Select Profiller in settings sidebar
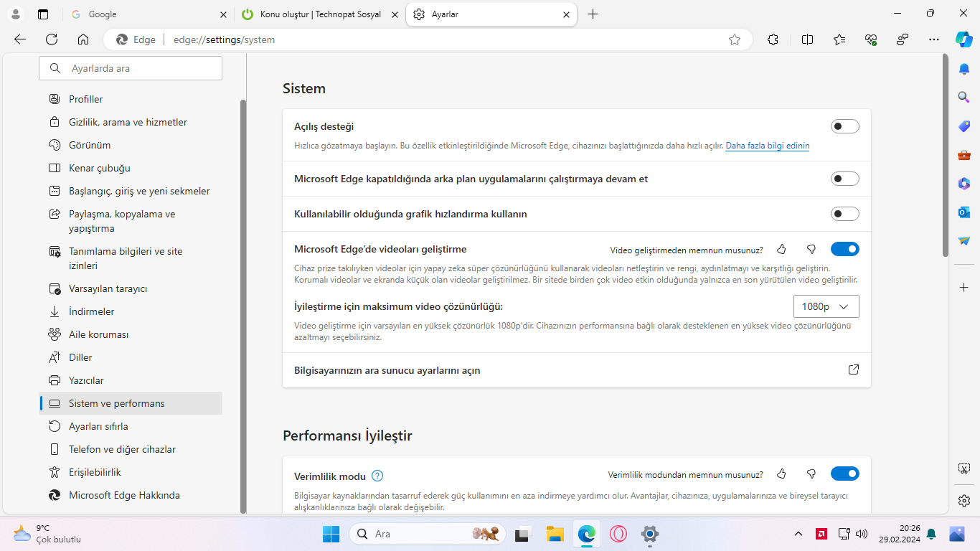Screen dimensions: 980x551 (x=131, y=99)
